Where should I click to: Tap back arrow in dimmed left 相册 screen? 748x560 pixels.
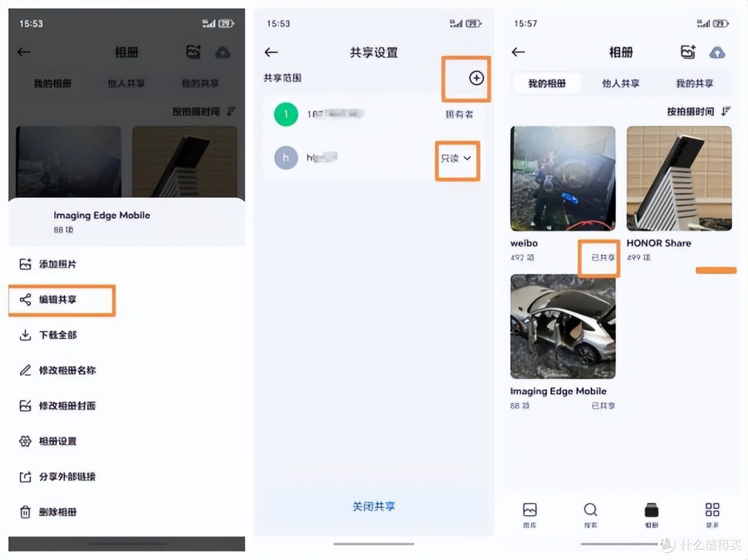(x=24, y=52)
